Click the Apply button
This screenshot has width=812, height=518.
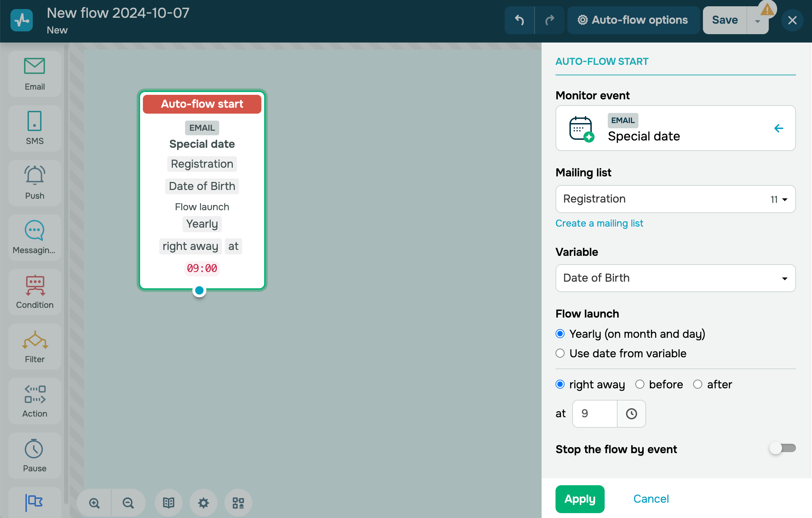click(580, 499)
